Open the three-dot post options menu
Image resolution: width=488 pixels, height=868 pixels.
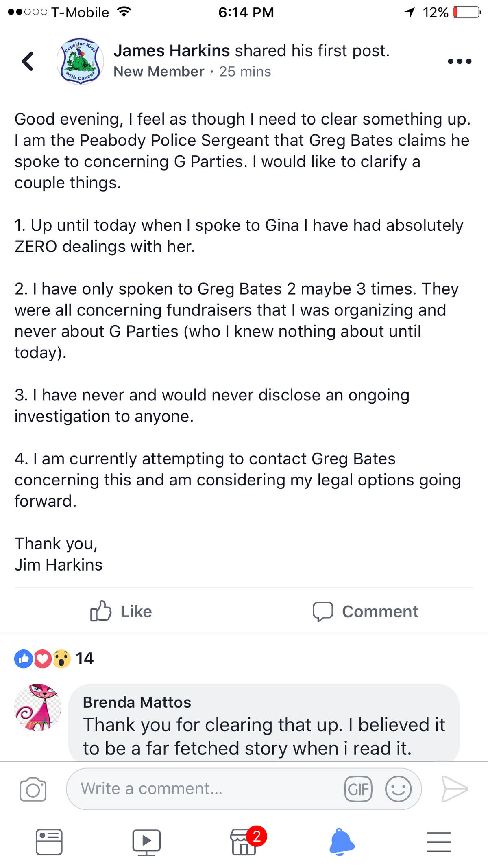click(459, 61)
